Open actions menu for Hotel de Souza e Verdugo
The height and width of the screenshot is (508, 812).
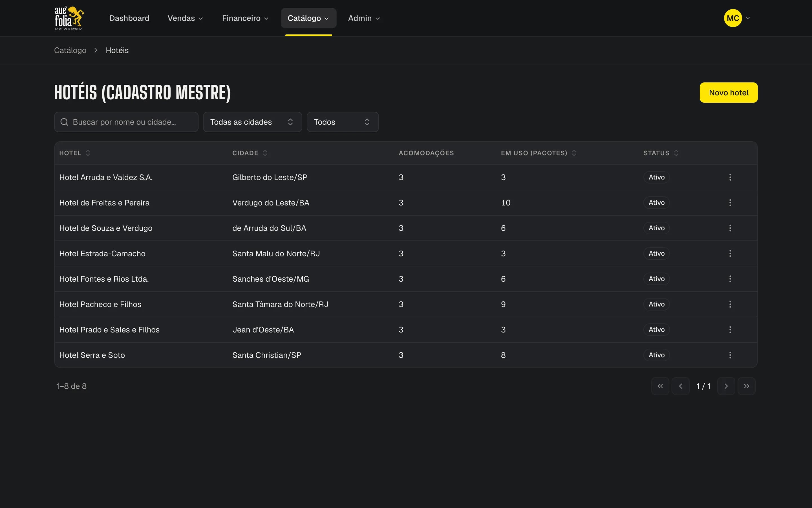point(730,228)
